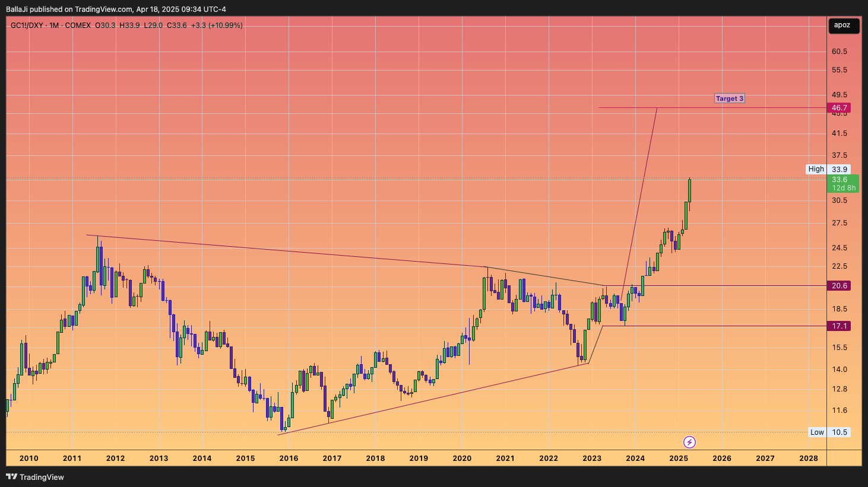
Task: Click the GC1!/DXY symbol title
Action: pos(27,26)
